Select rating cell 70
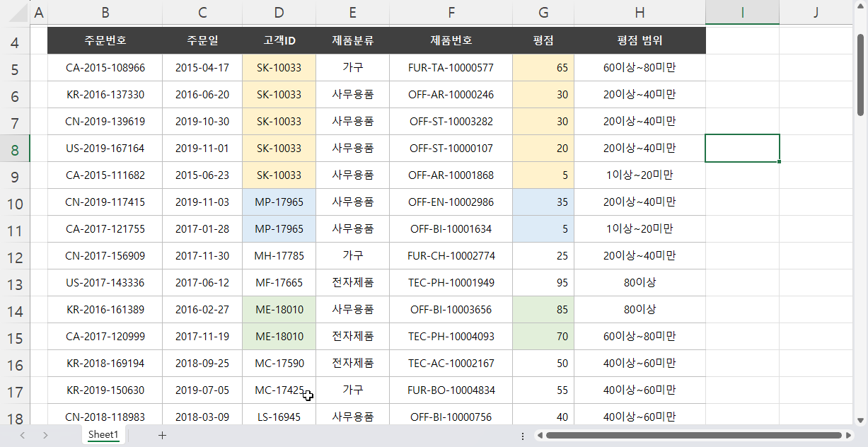 543,337
